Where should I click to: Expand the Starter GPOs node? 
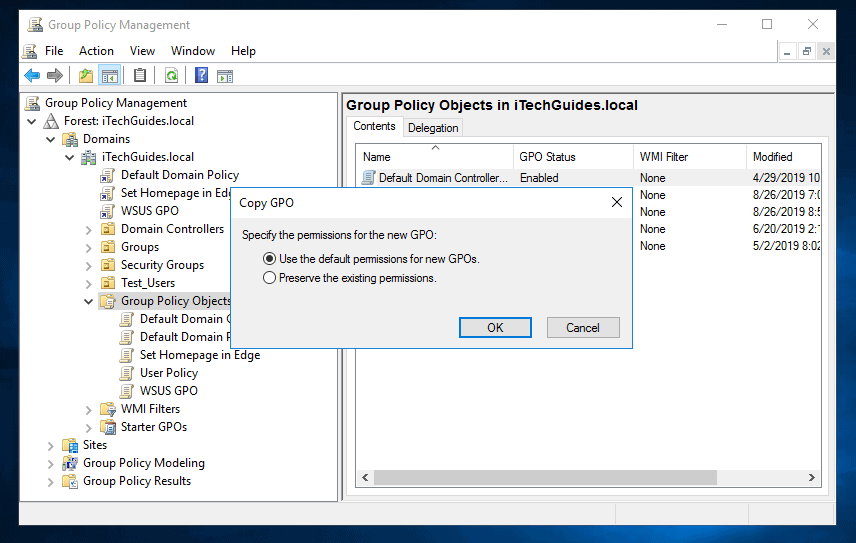pos(89,427)
